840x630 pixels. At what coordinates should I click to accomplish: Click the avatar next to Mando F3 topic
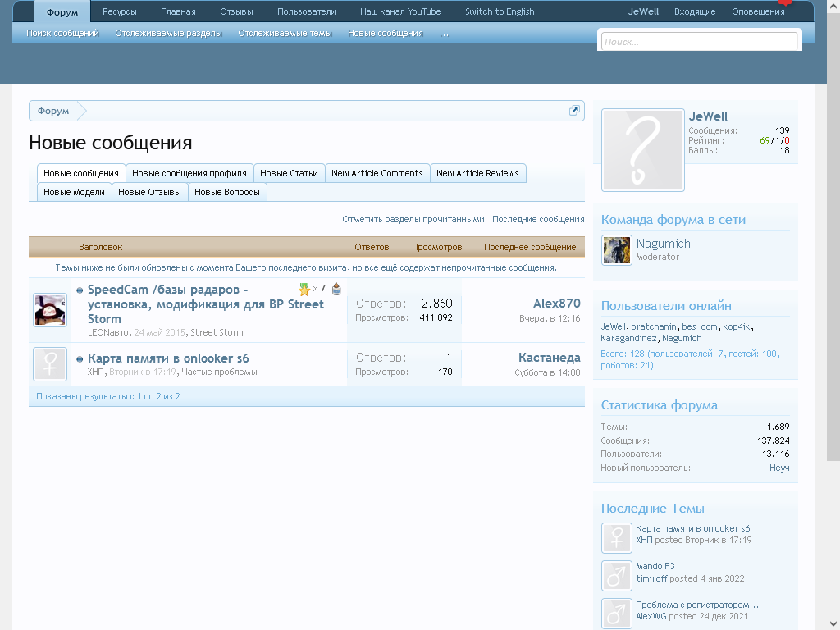coord(615,576)
